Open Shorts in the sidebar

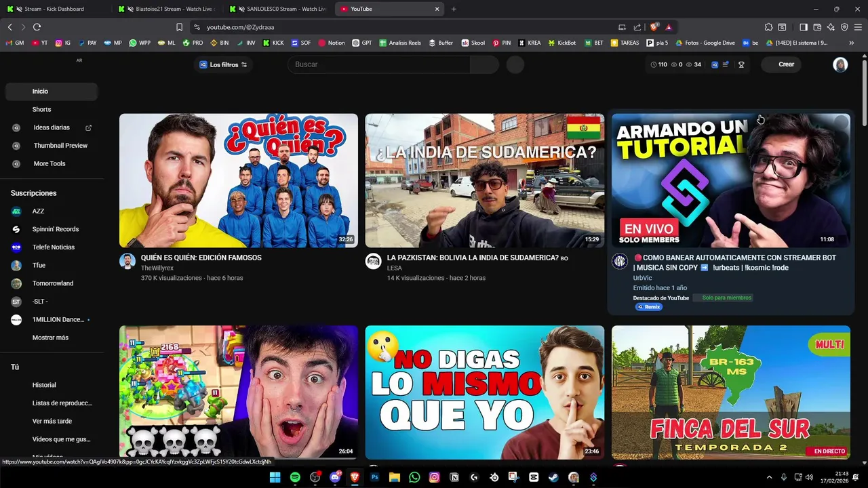(x=52, y=109)
